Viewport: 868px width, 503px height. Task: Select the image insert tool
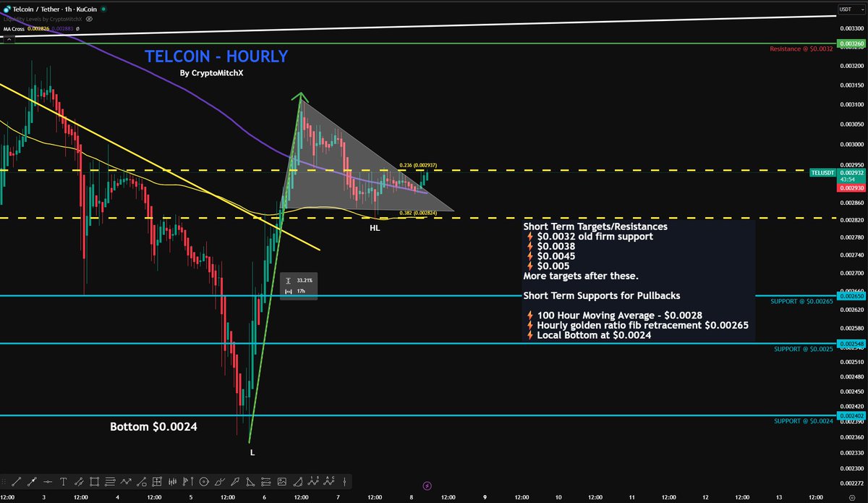[282, 482]
